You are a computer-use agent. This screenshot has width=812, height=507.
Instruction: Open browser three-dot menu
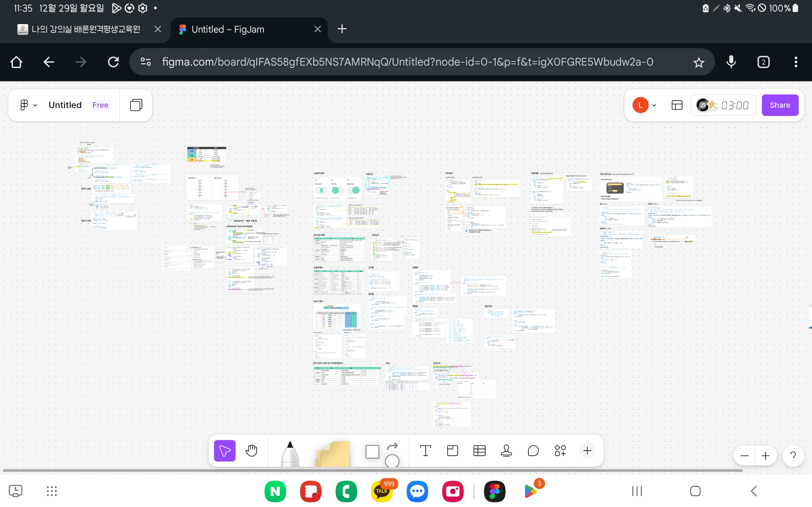tap(796, 62)
